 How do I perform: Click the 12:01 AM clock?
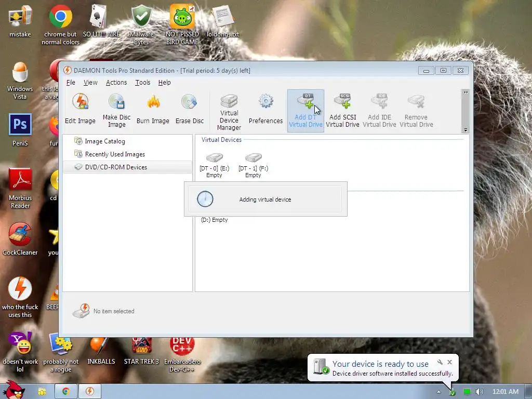[x=505, y=392]
